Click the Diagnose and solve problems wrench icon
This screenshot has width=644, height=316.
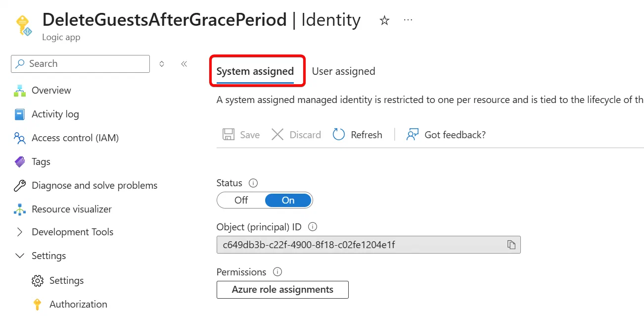click(20, 185)
